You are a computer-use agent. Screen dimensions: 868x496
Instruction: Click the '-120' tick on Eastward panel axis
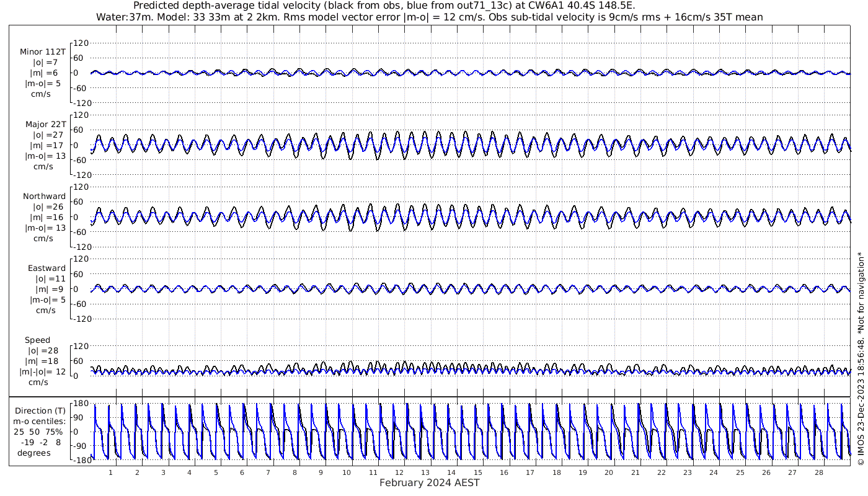(x=81, y=319)
